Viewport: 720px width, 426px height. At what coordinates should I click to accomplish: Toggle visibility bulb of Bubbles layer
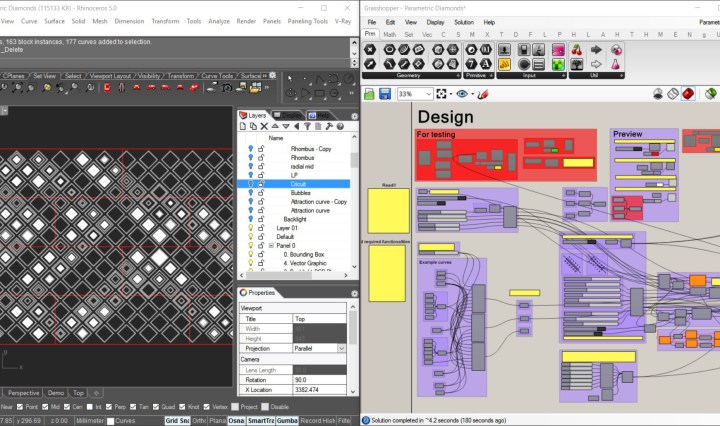pos(251,193)
